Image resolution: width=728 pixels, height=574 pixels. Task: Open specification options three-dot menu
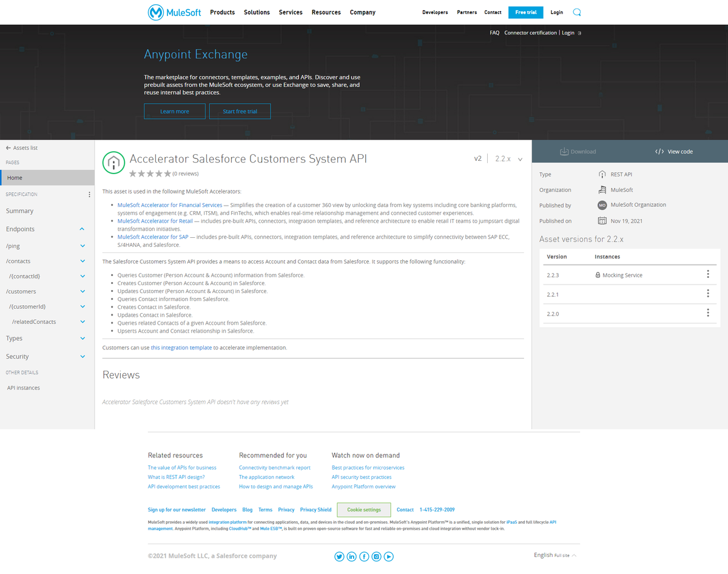pyautogui.click(x=89, y=195)
